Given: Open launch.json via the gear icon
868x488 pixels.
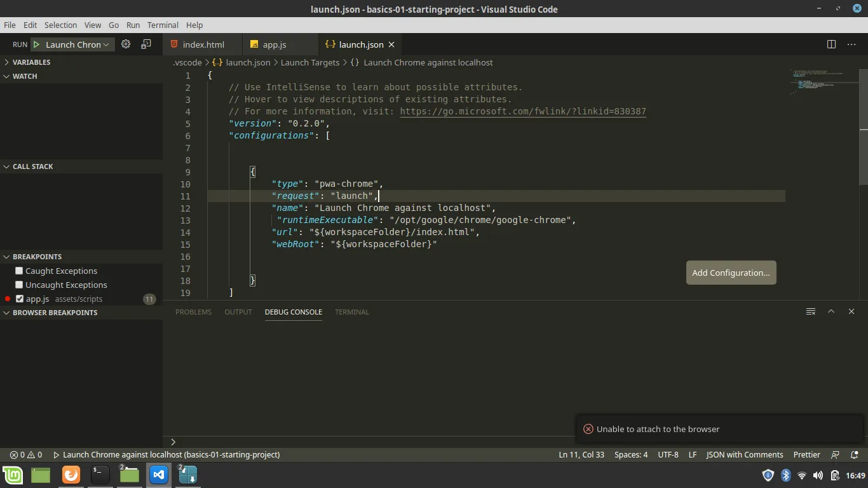Looking at the screenshot, I should click(126, 44).
